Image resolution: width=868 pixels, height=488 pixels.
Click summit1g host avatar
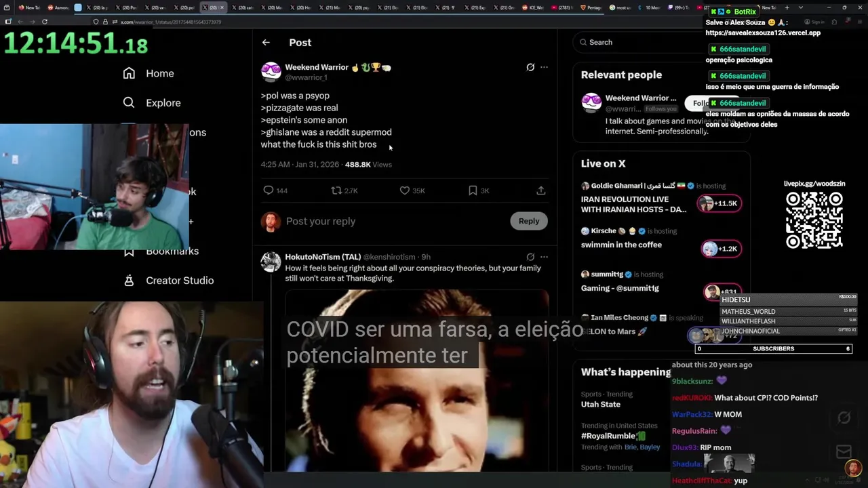(585, 274)
